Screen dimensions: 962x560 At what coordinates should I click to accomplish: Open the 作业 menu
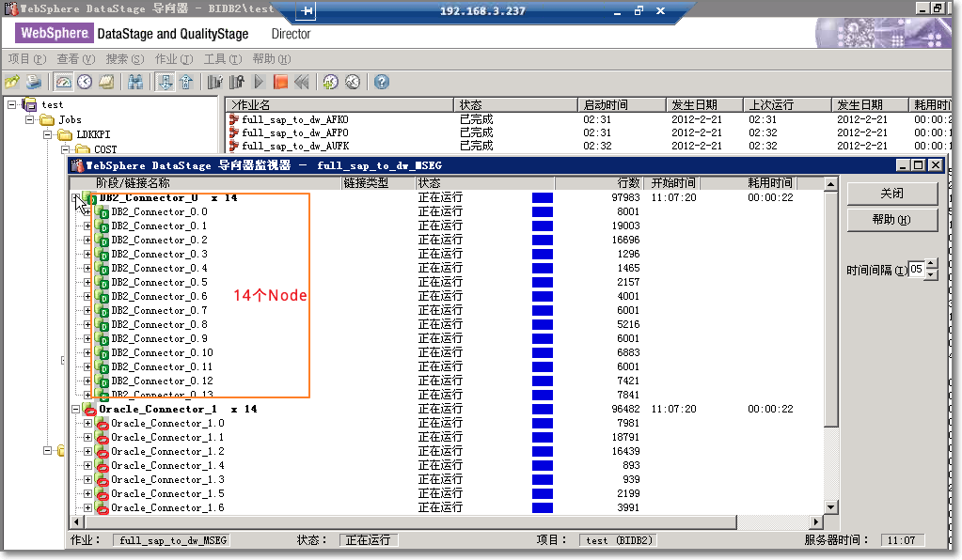(x=174, y=59)
